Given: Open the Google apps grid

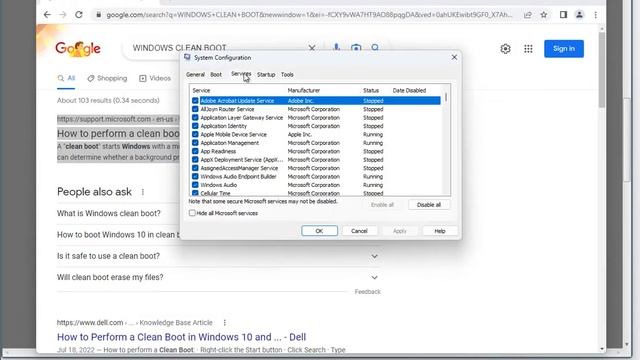Looking at the screenshot, I should coord(528,49).
